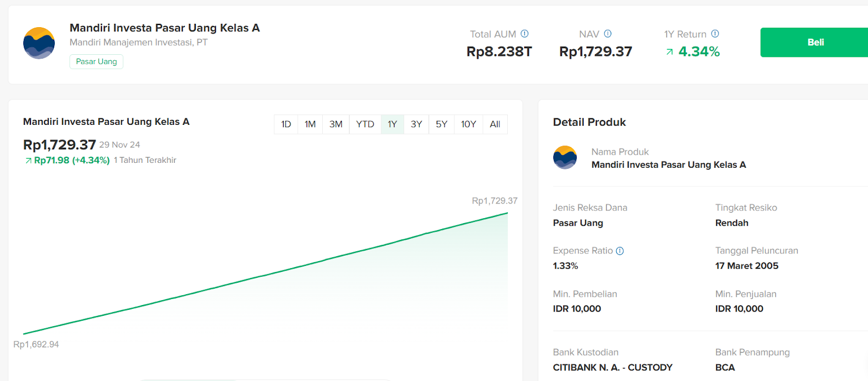Click Mandiri Manajemen Investasi, PT text
Viewport: 868px width, 381px height.
(x=138, y=42)
